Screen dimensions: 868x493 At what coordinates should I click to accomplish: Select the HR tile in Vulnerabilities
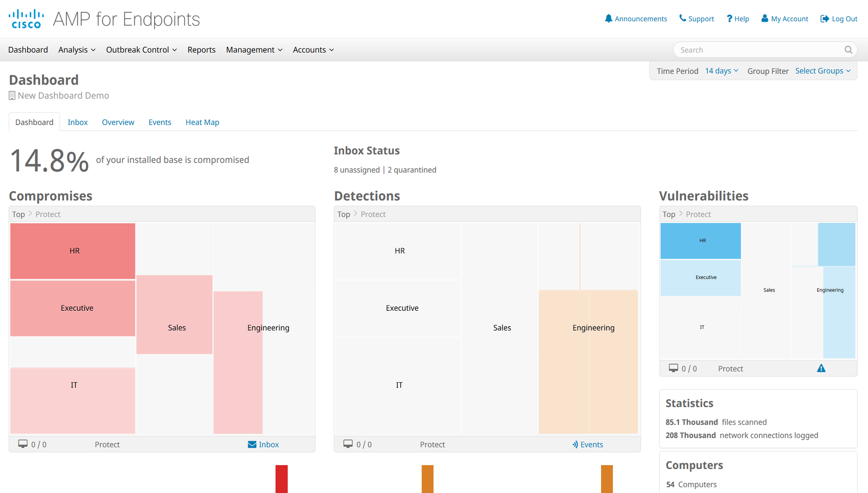point(701,241)
